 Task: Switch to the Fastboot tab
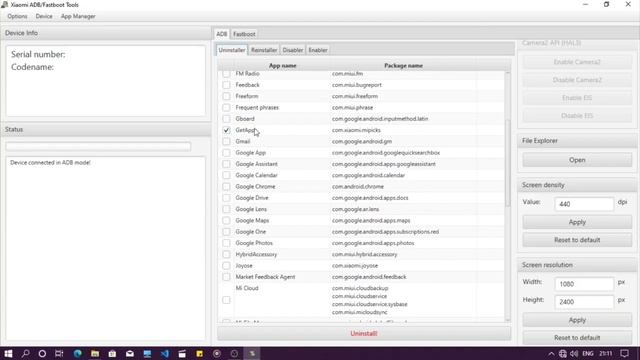point(244,34)
